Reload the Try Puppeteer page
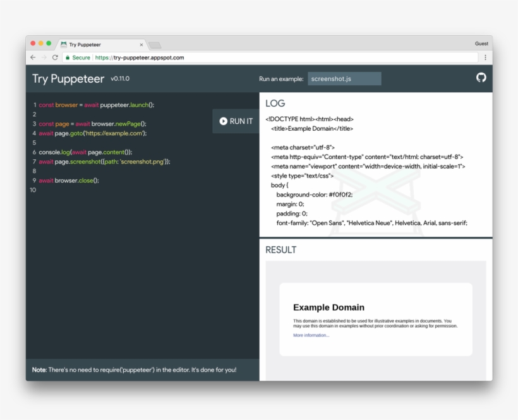 point(55,57)
